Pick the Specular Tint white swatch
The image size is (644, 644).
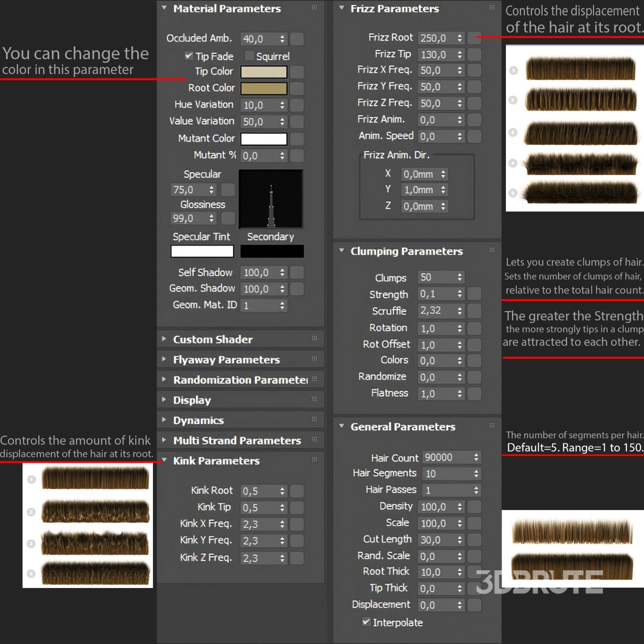pos(202,252)
